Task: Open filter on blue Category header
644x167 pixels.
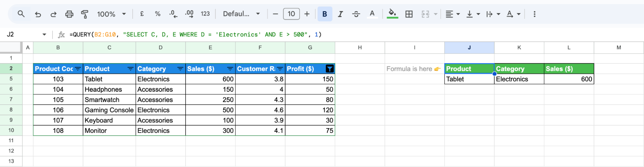Action: pos(180,69)
